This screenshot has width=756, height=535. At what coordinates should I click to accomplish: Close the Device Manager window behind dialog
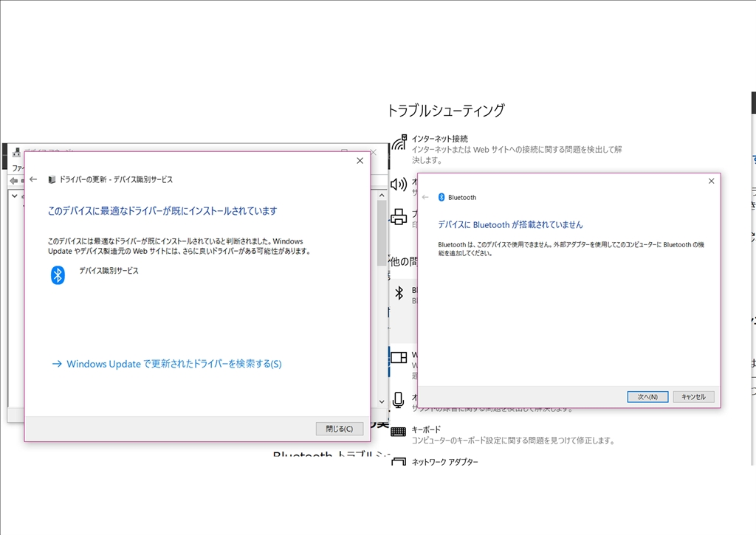pyautogui.click(x=373, y=152)
